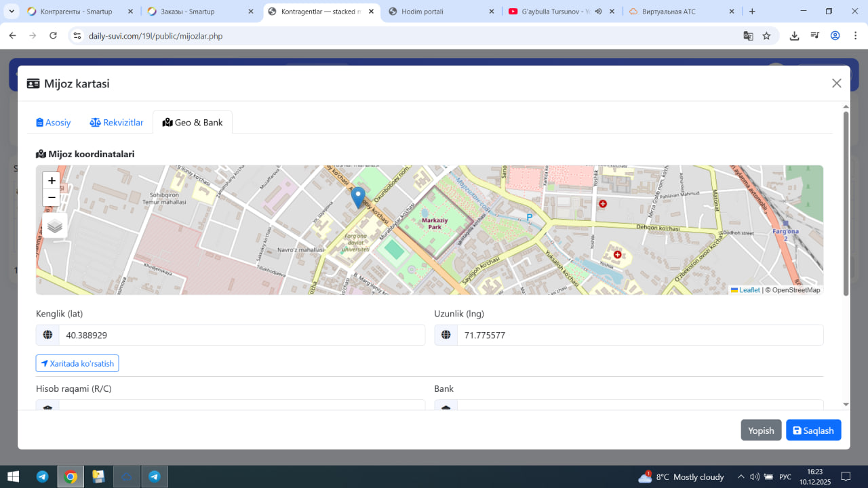Bookmark this page with star icon
The image size is (868, 488).
(766, 36)
